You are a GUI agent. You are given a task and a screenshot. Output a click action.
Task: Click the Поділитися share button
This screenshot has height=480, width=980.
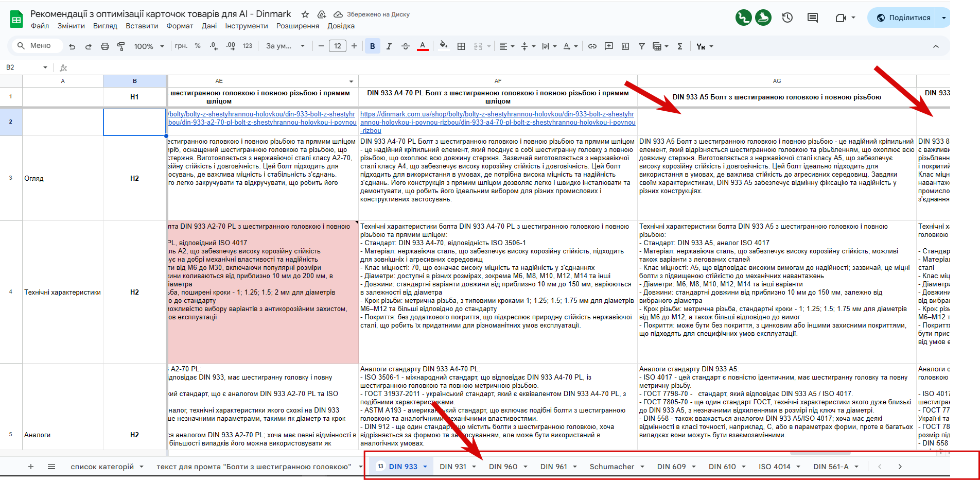click(902, 18)
